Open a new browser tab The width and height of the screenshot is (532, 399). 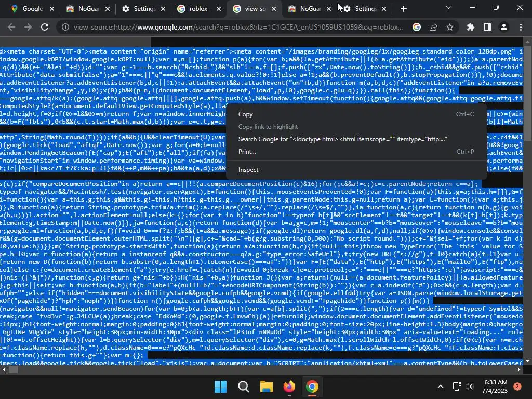coord(403,9)
